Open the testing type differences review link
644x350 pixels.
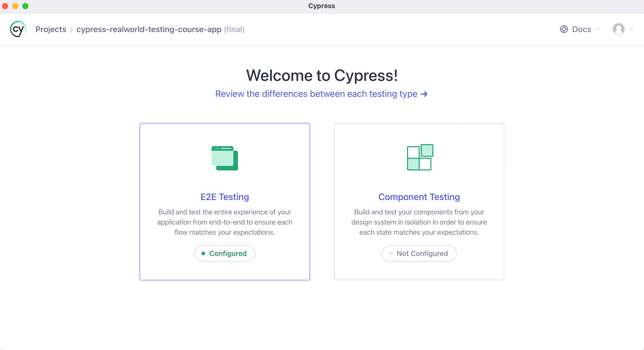point(316,94)
